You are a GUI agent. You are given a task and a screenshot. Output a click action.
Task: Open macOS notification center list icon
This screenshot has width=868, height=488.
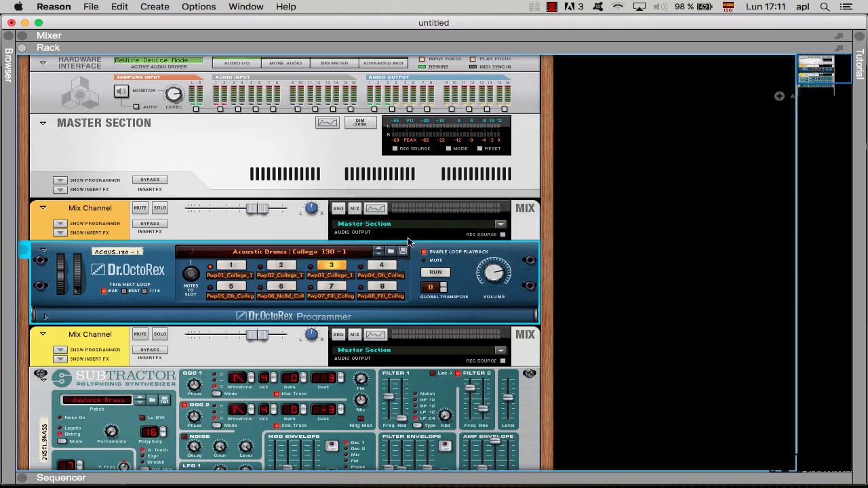(846, 7)
